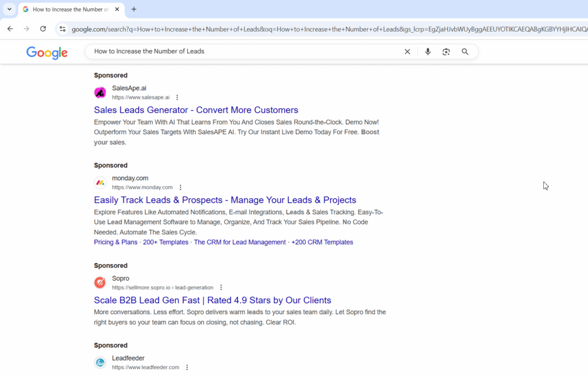Open three-dot menu beside Sopro URL
Viewport: 588px width, 375px height.
coord(221,288)
